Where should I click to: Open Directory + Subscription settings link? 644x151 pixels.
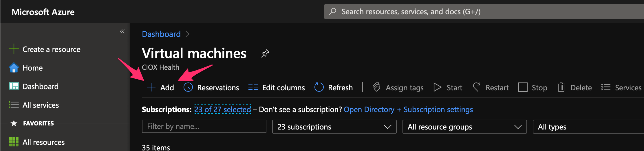point(408,109)
